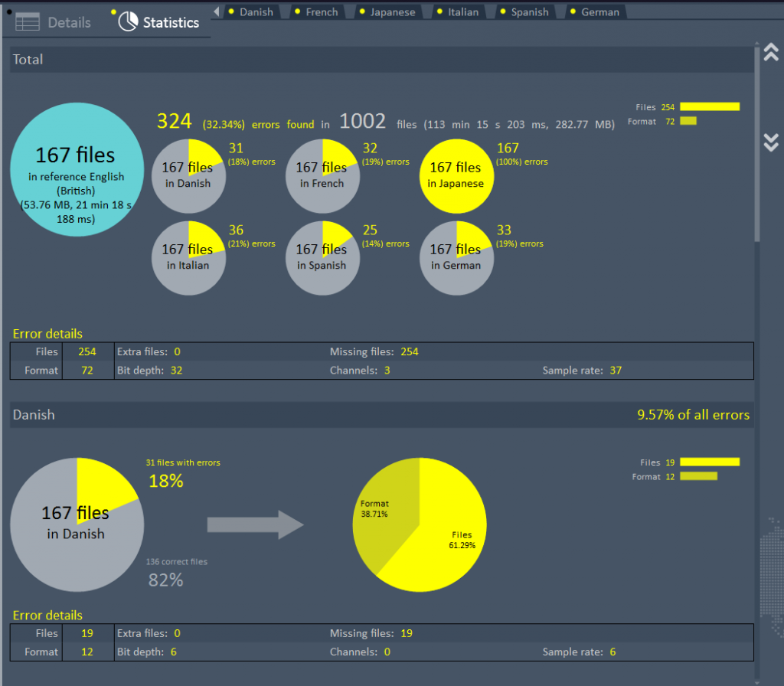The width and height of the screenshot is (784, 686).
Task: Click the Danish Format/Files error pie chart
Action: click(419, 524)
